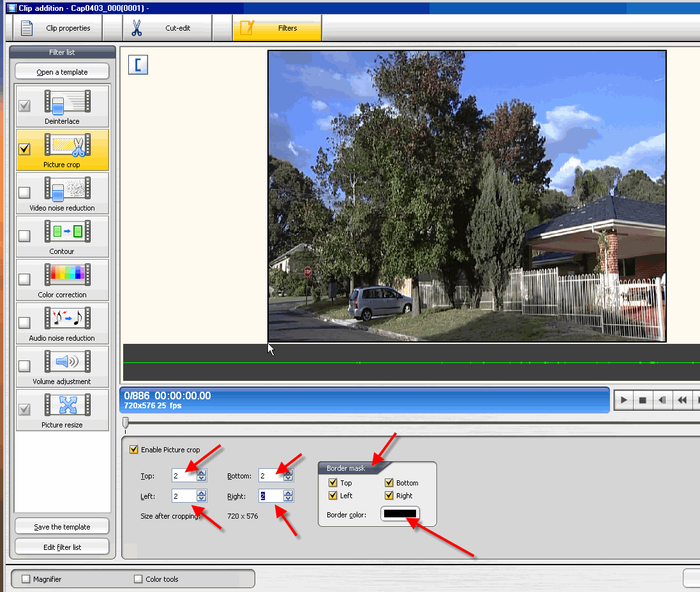Click the Open a template button
This screenshot has width=700, height=592.
click(x=62, y=72)
